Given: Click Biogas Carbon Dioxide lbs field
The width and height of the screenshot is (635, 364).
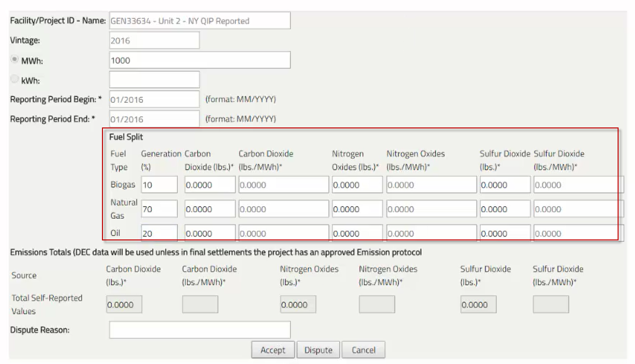Looking at the screenshot, I should (210, 185).
